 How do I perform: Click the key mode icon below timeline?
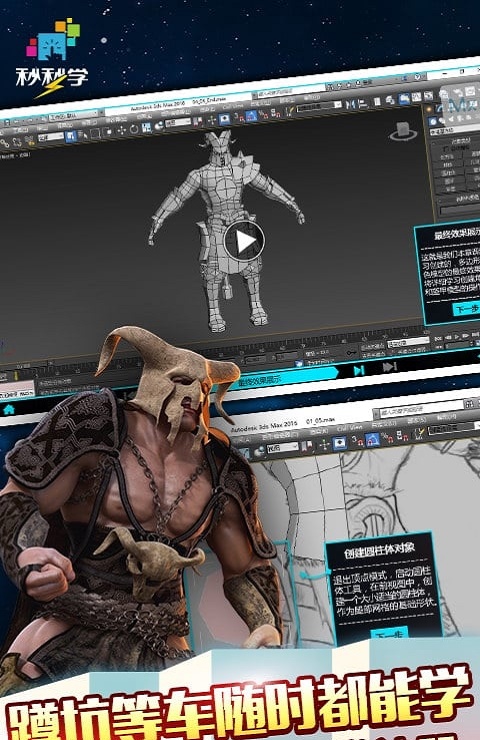[x=351, y=353]
